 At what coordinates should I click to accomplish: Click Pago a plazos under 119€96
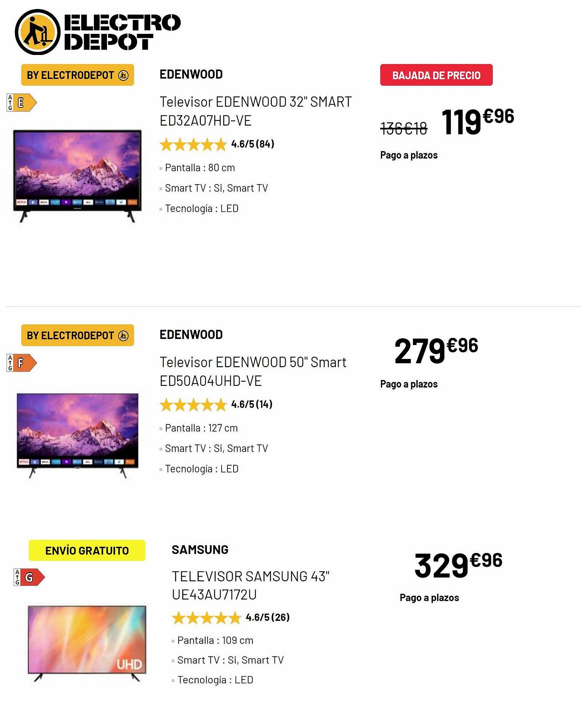(x=409, y=155)
